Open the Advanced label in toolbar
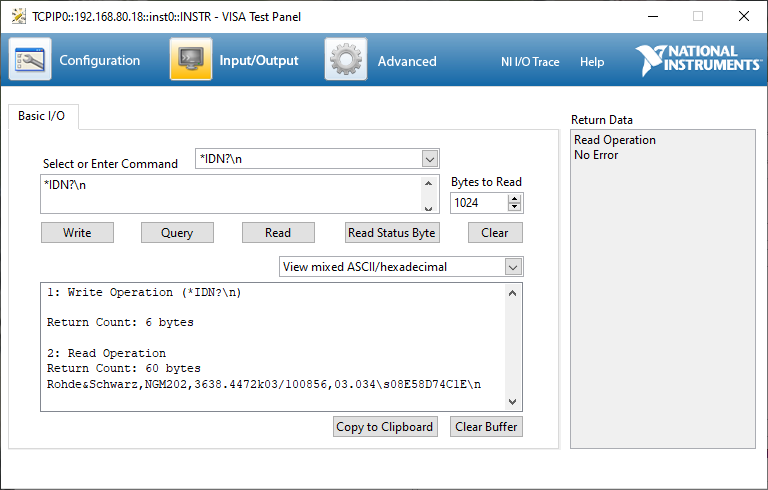This screenshot has height=490, width=768. 407,61
